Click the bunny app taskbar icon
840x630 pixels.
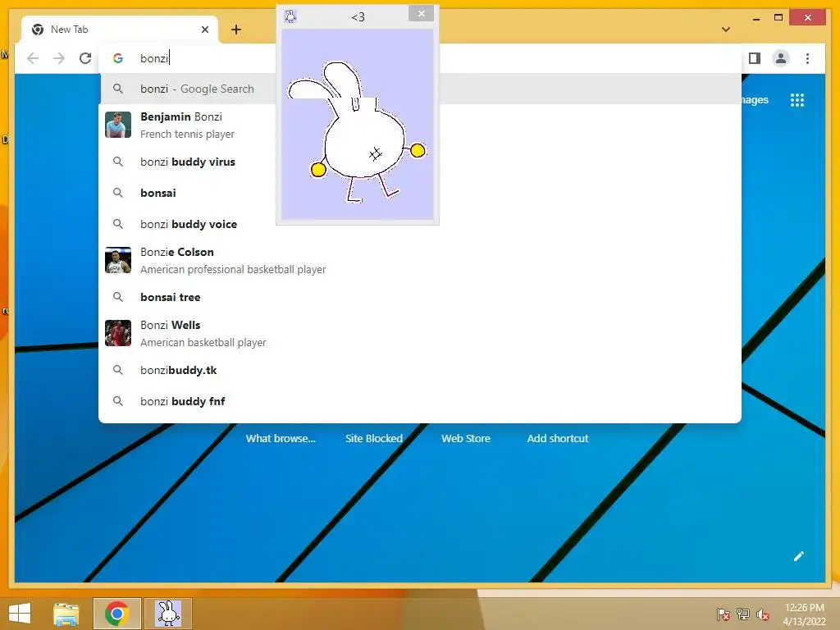point(168,614)
